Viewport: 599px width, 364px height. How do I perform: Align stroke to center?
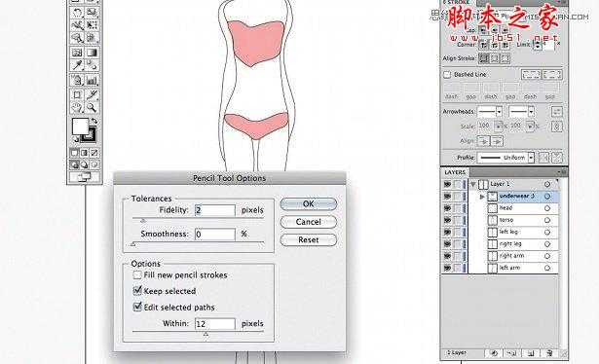(484, 58)
